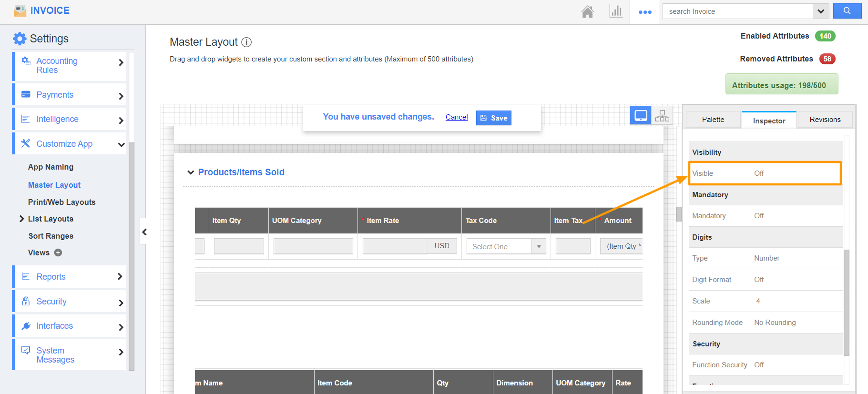Expand the Payments menu

(x=121, y=96)
